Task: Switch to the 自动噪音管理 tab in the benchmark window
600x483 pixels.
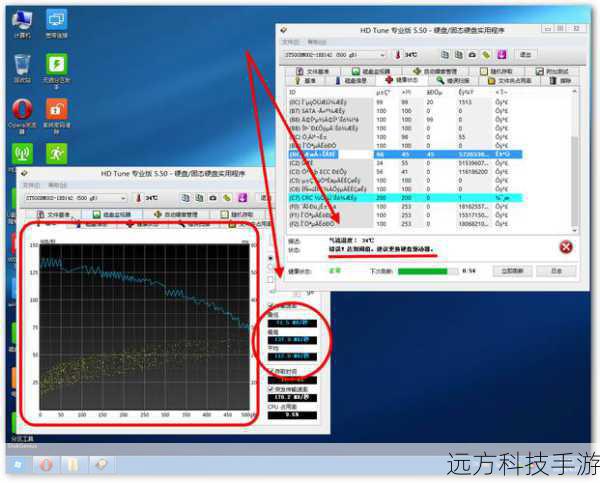Action: tap(176, 214)
